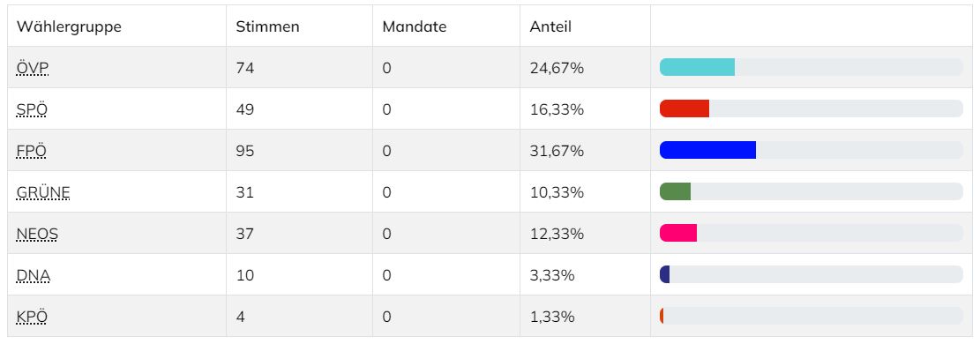Click the 31,67% share value for FPÖ
The width and height of the screenshot is (980, 344).
557,151
